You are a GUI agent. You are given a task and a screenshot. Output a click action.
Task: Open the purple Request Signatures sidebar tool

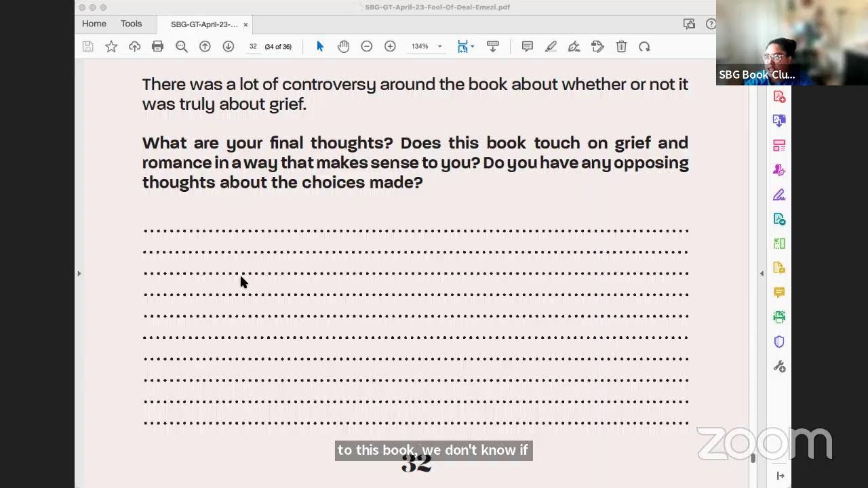click(779, 170)
